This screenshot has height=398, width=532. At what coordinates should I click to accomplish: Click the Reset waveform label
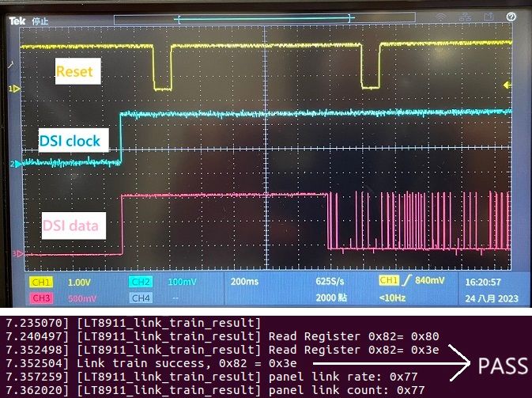pos(78,71)
